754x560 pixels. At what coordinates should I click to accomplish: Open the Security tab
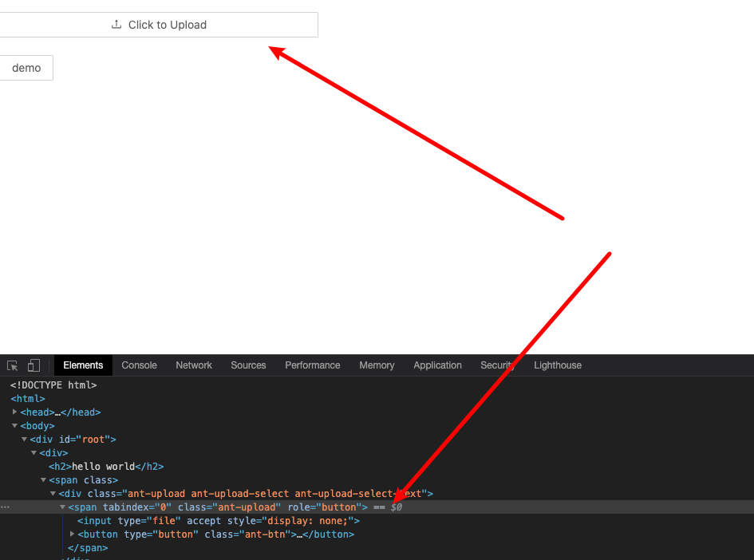pyautogui.click(x=498, y=365)
